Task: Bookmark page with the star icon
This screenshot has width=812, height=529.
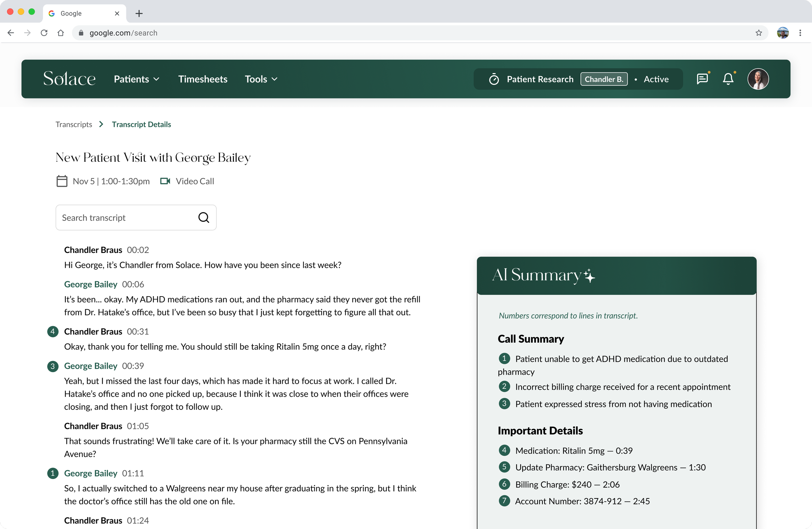Action: click(x=758, y=33)
